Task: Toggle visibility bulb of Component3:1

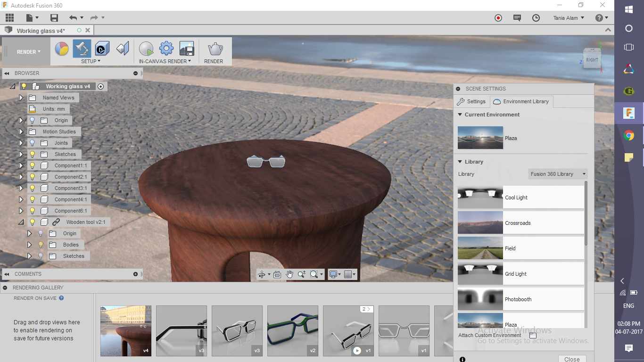Action: coord(33,188)
